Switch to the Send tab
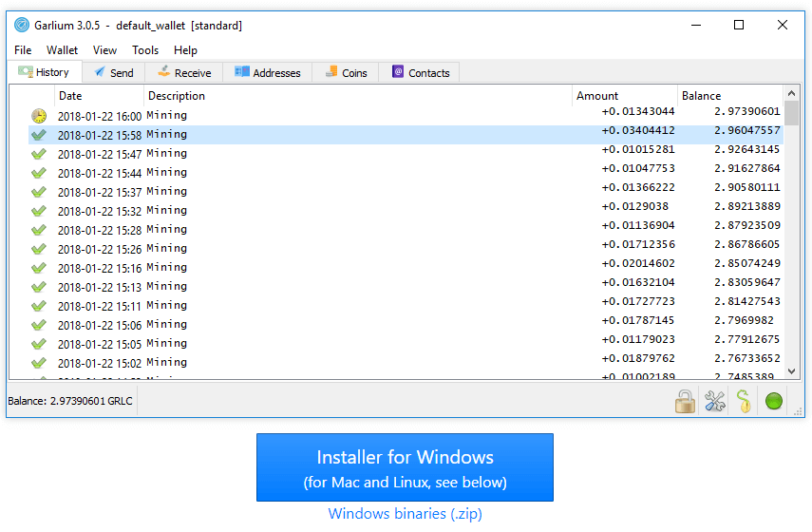 (113, 72)
